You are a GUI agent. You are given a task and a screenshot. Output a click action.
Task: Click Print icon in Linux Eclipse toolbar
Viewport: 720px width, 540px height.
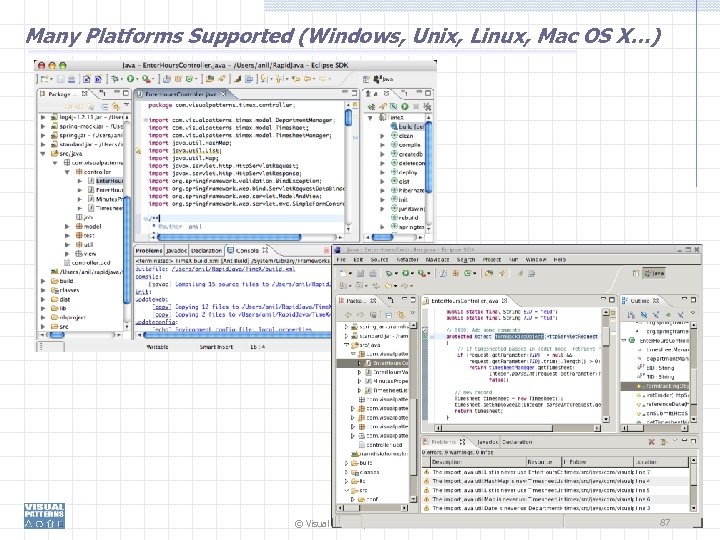[372, 273]
